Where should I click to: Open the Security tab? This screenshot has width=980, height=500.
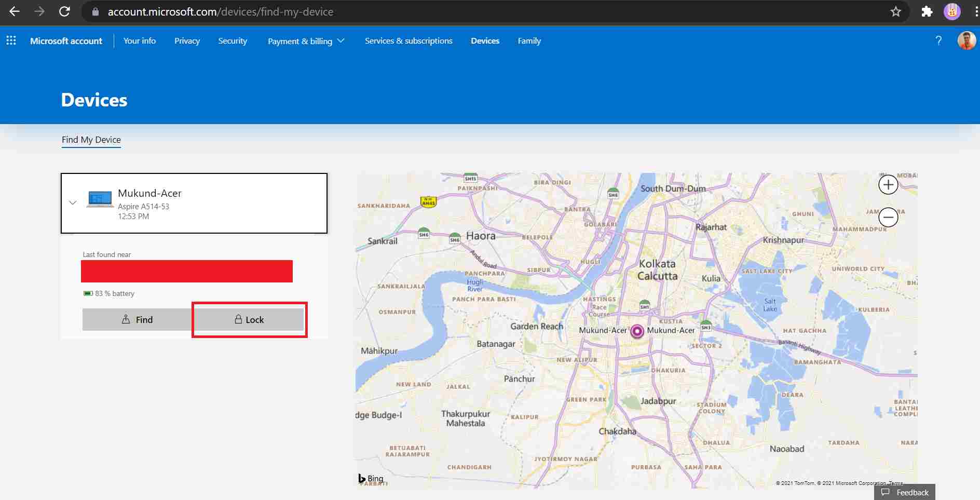coord(233,40)
